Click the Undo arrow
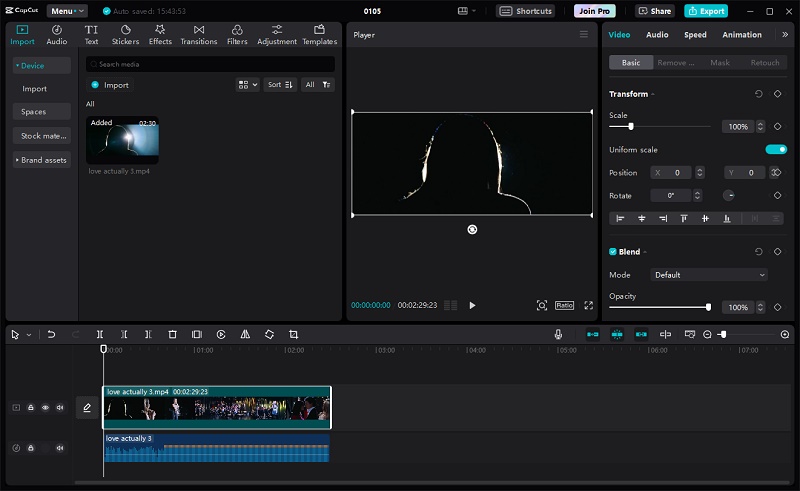 (x=51, y=334)
